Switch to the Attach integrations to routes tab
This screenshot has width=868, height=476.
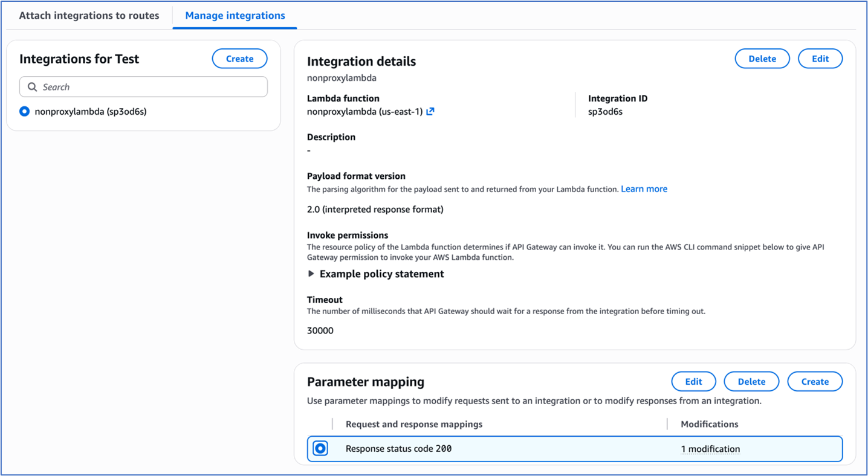pyautogui.click(x=89, y=15)
